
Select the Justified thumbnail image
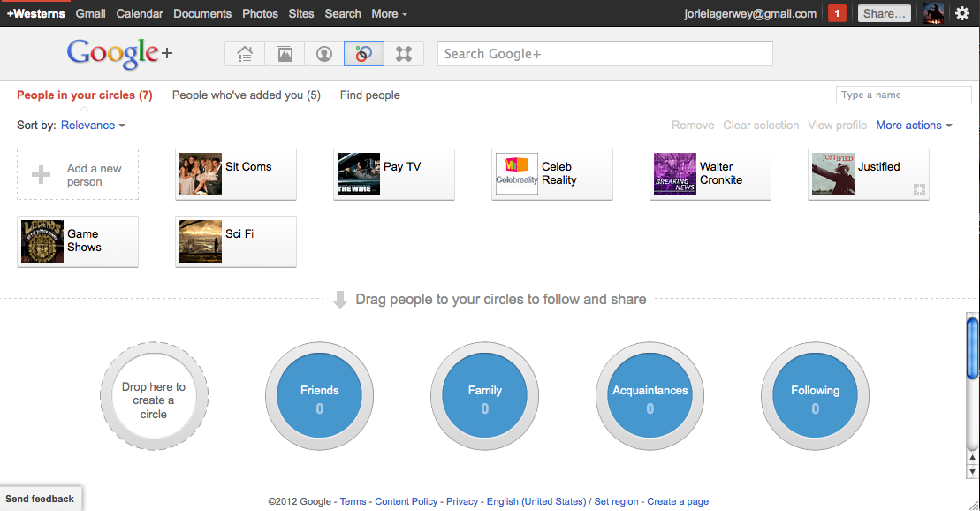click(x=833, y=174)
